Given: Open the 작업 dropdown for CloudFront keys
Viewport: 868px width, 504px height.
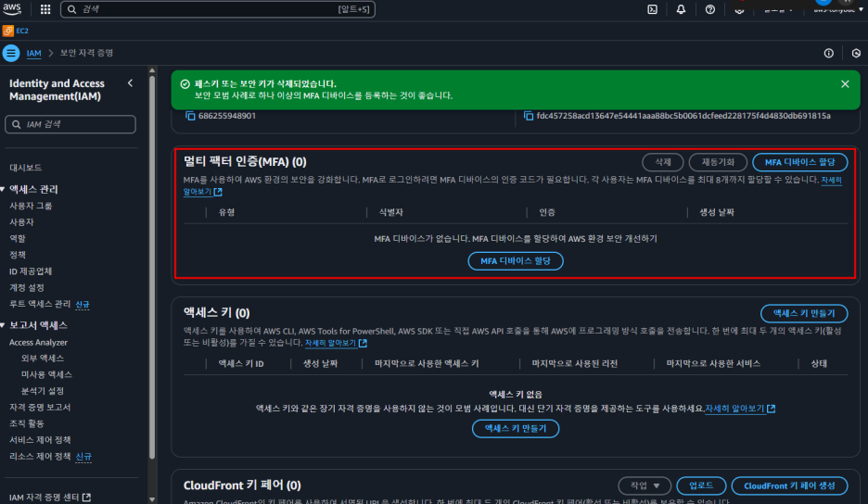Looking at the screenshot, I should [645, 485].
